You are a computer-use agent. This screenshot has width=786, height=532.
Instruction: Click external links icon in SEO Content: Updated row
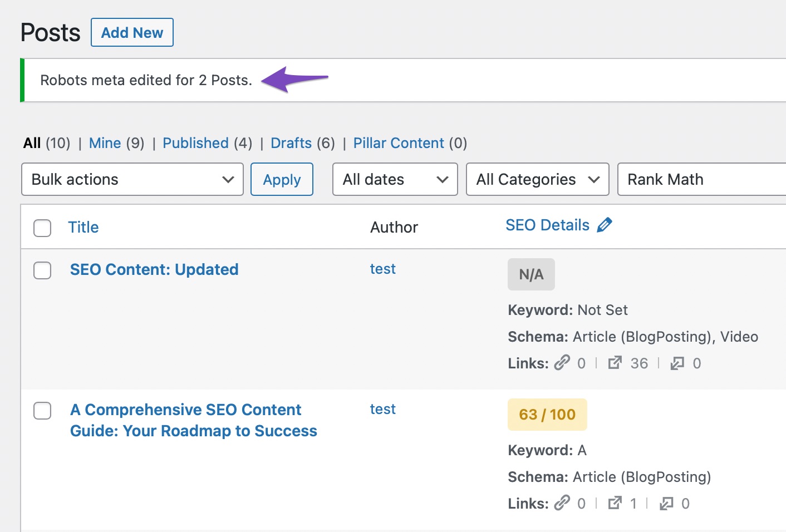(615, 363)
